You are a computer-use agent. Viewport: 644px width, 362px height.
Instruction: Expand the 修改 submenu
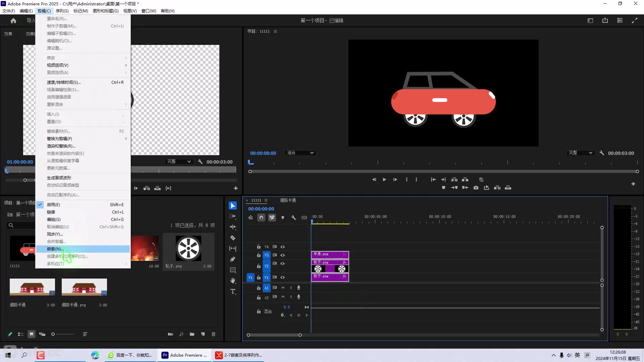pos(83,58)
